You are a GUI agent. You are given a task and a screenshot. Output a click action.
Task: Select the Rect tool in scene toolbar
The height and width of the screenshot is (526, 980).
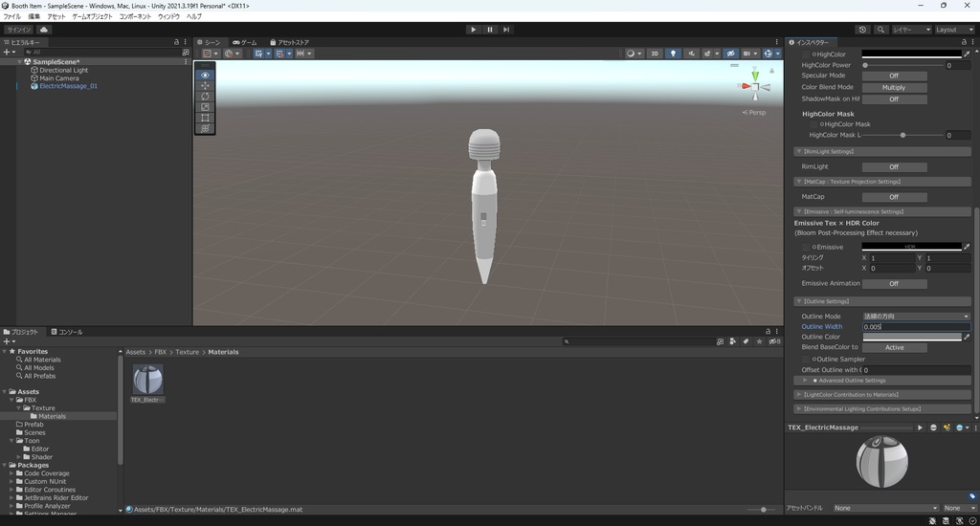(205, 118)
